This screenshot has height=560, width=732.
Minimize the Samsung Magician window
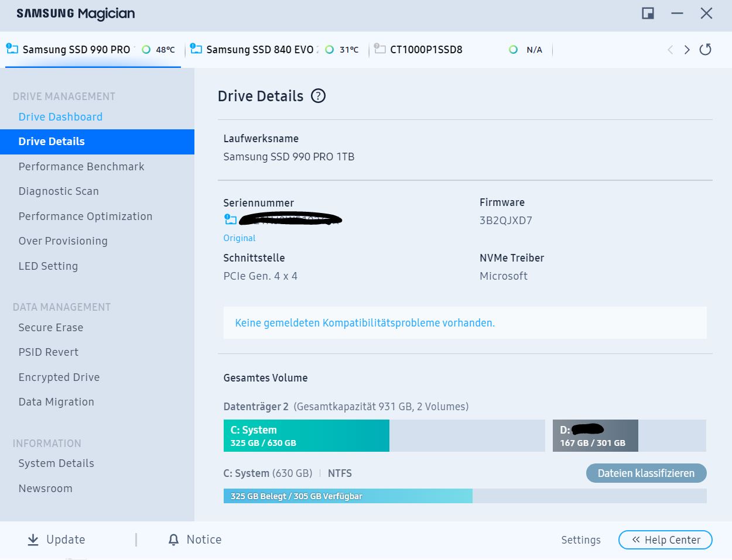click(x=677, y=13)
